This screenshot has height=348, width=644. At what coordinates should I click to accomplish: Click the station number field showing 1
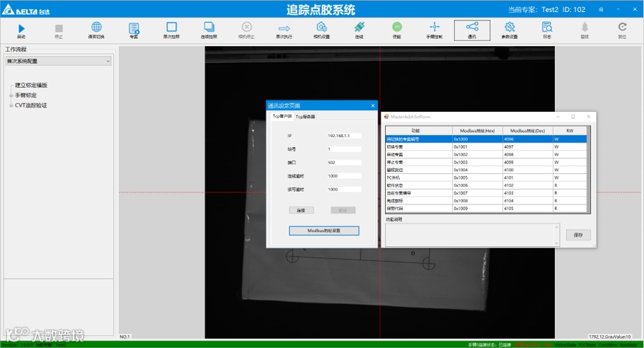(344, 149)
